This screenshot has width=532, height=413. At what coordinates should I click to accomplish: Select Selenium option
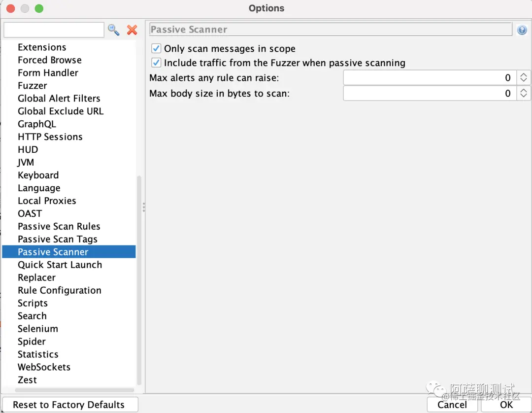37,329
